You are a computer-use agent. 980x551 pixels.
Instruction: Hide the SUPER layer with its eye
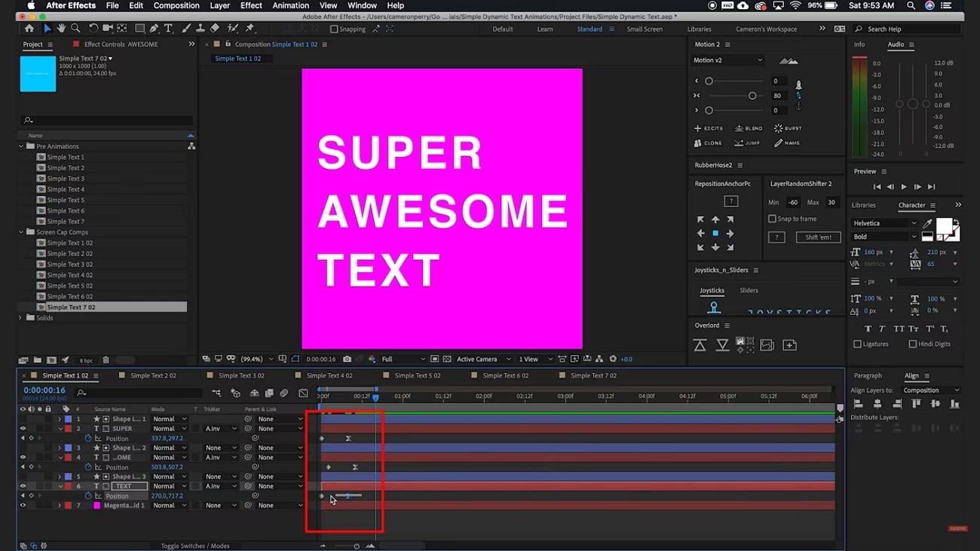tap(23, 428)
